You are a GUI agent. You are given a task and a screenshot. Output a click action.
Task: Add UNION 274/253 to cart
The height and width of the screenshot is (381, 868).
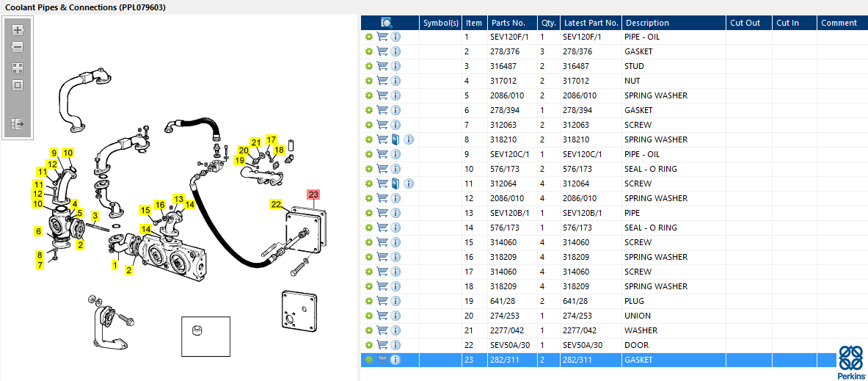382,316
